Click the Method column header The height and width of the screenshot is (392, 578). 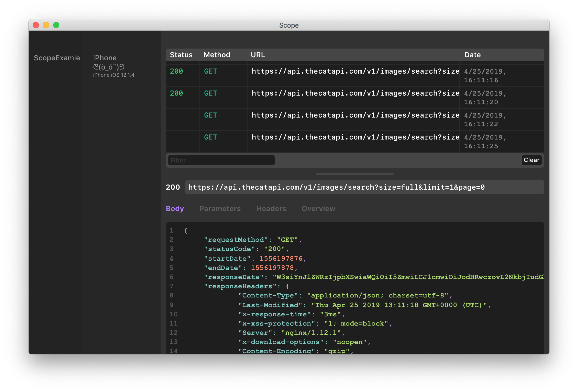(x=217, y=55)
